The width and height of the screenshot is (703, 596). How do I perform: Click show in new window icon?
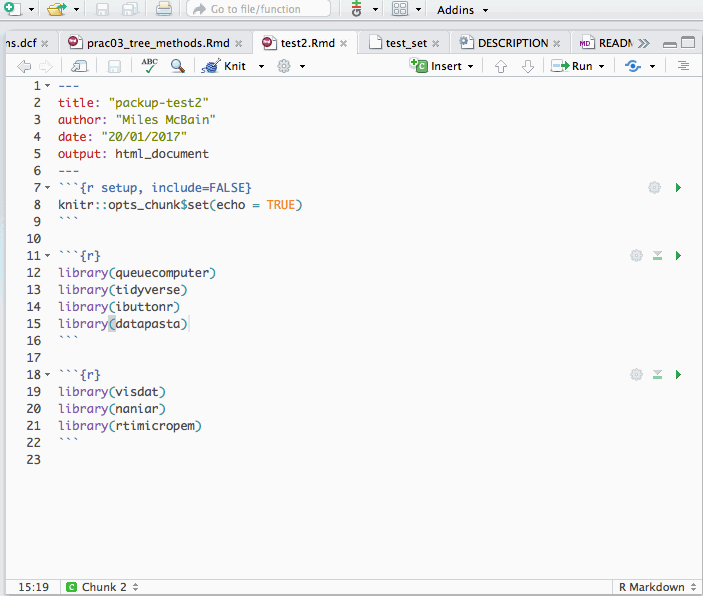[79, 66]
